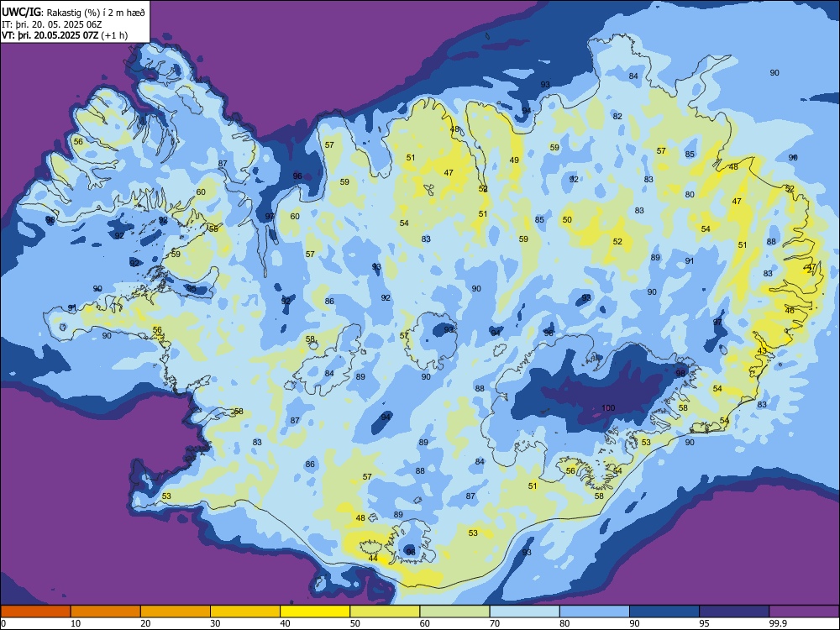
Task: Click the light blue 70–80 legend swatch
Action: click(x=524, y=612)
